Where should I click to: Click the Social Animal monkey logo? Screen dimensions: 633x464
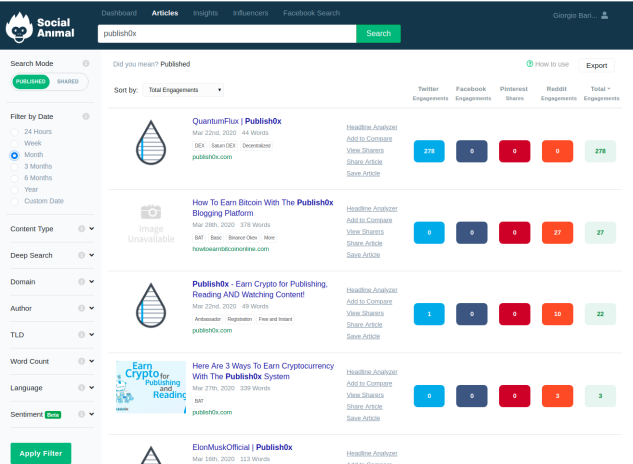(x=19, y=27)
